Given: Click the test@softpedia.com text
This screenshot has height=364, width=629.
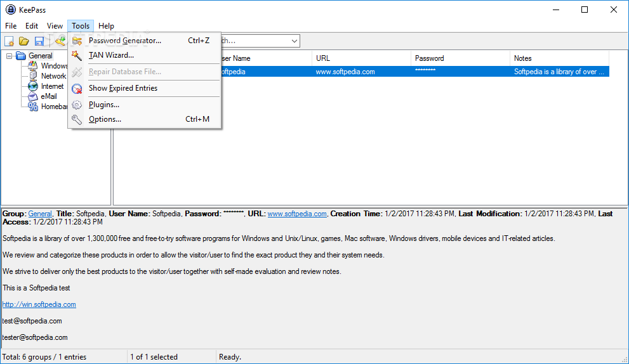Looking at the screenshot, I should tap(32, 321).
